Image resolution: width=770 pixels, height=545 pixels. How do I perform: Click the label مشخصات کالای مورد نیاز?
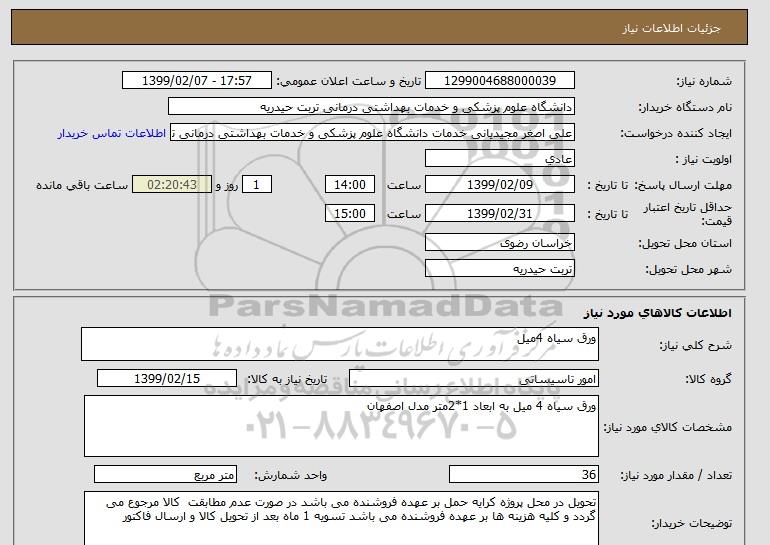click(x=667, y=427)
